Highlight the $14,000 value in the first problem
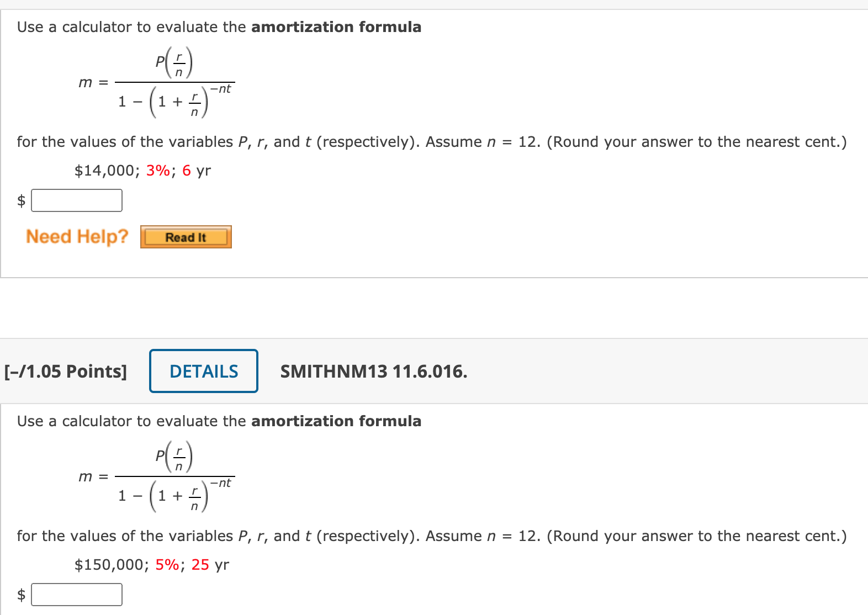868x615 pixels. pos(105,171)
